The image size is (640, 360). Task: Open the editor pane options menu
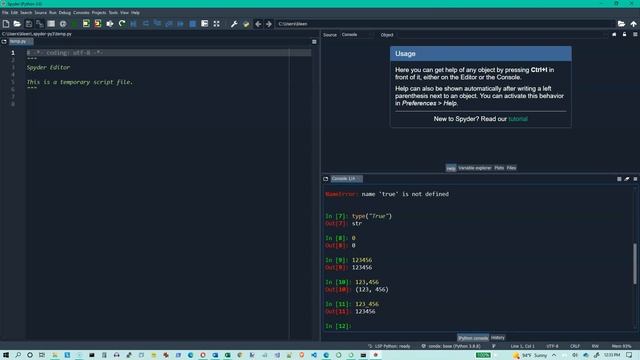pos(314,42)
